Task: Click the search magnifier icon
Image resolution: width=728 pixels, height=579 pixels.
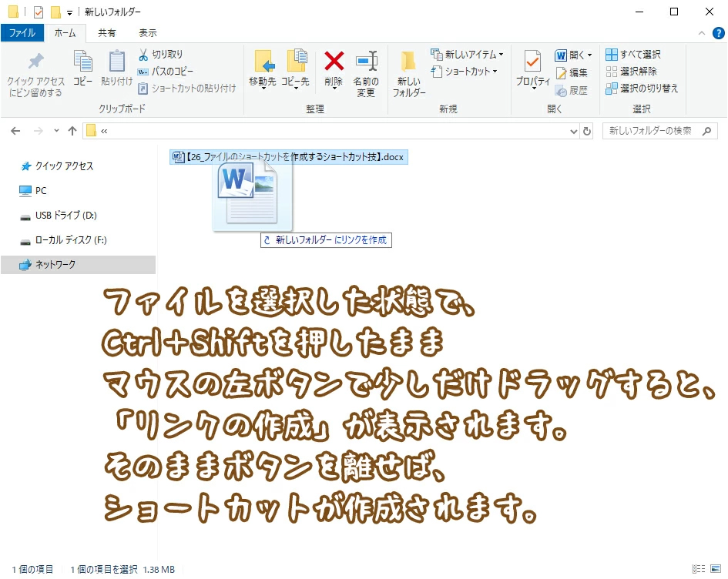Action: 706,132
